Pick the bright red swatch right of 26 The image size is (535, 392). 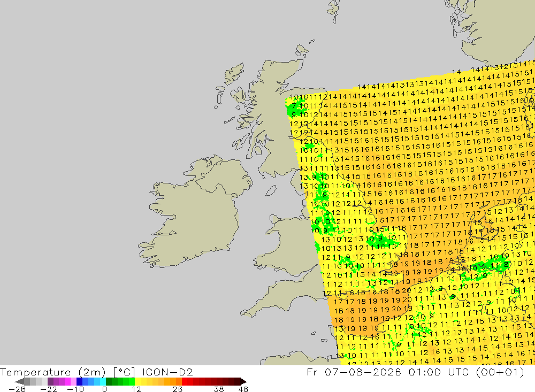point(185,381)
